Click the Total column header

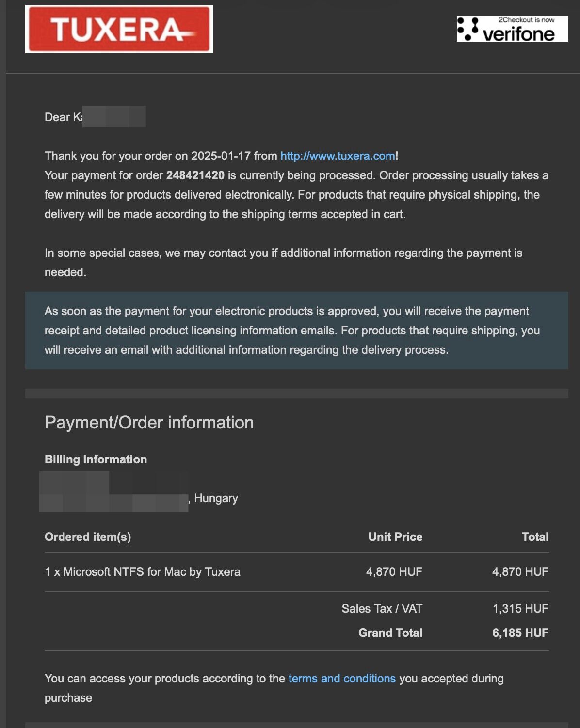click(535, 537)
